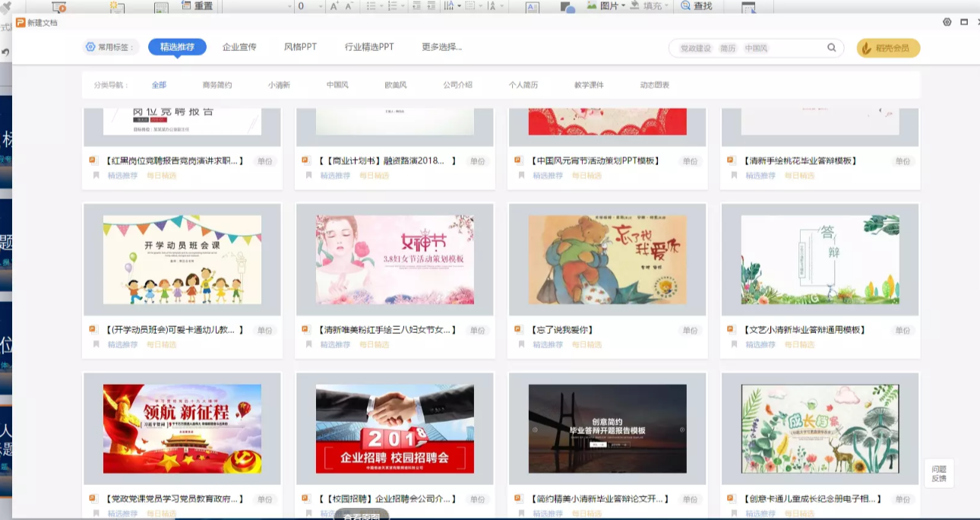The height and width of the screenshot is (520, 980).
Task: Click the search magnifier icon
Action: (832, 48)
